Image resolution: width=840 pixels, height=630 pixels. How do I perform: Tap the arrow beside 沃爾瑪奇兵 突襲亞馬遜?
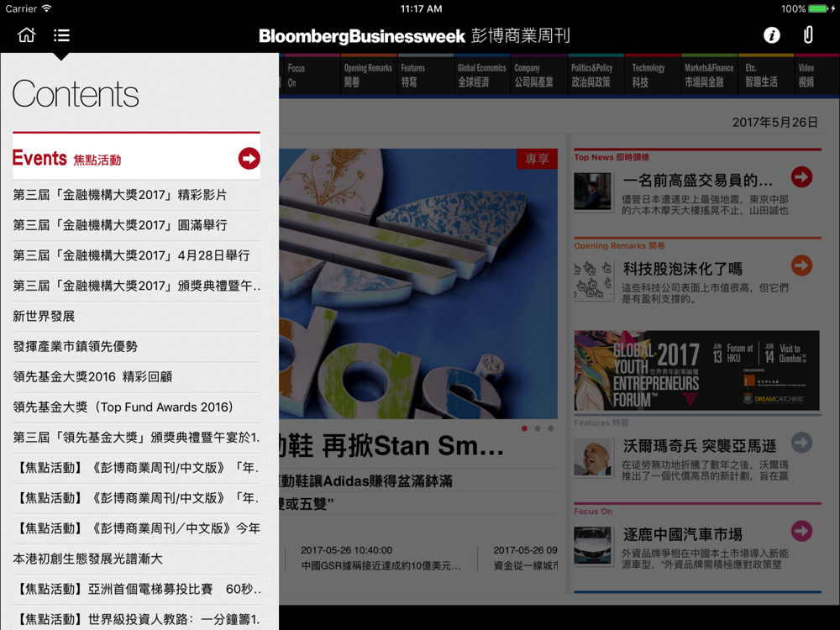point(801,443)
